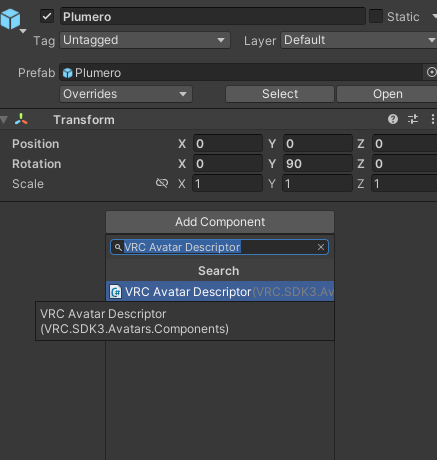Image resolution: width=437 pixels, height=460 pixels.
Task: Enable the Static checkbox
Action: pyautogui.click(x=376, y=16)
